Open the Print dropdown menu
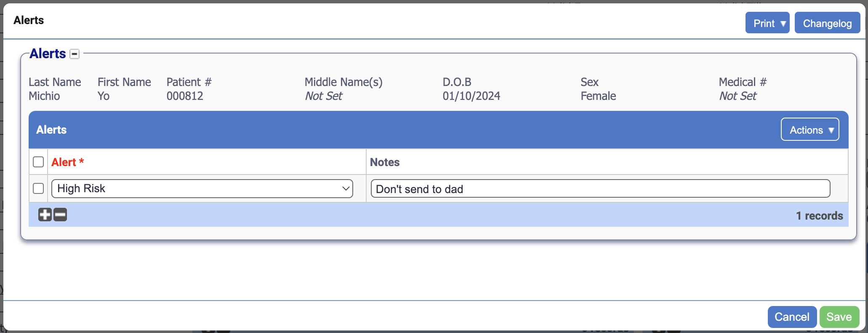Image resolution: width=868 pixels, height=333 pixels. coord(767,23)
